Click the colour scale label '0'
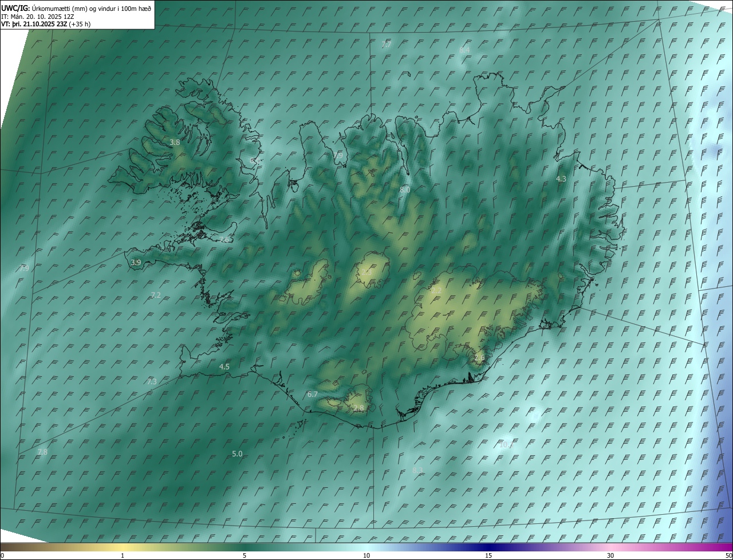733x560 pixels. pyautogui.click(x=2, y=555)
